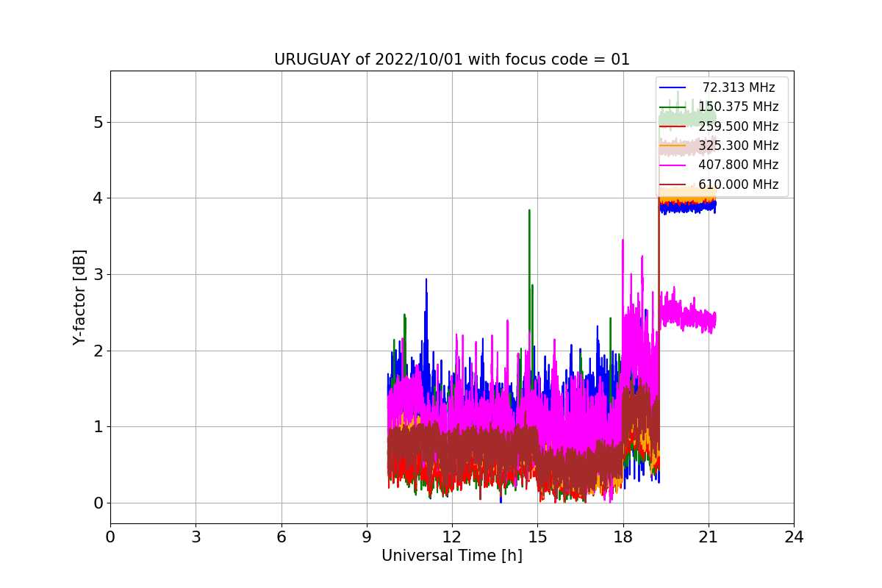Click x-axis tick label 24
This screenshot has width=882, height=588.
794,537
